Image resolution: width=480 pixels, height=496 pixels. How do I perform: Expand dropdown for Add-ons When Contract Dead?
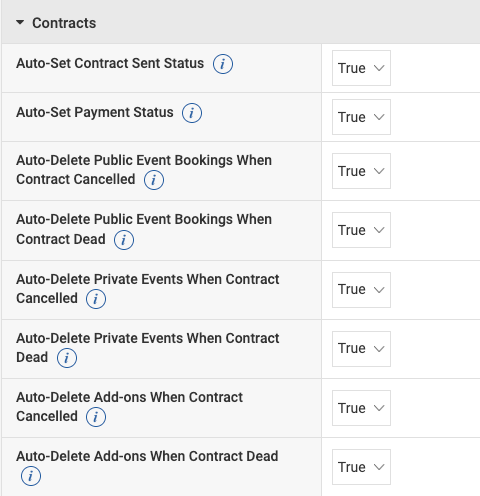tap(361, 467)
